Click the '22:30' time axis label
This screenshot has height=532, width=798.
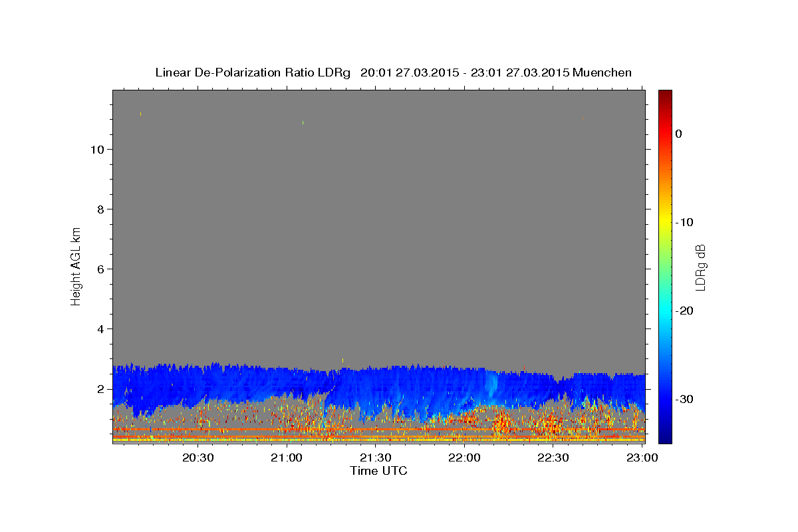click(x=553, y=458)
